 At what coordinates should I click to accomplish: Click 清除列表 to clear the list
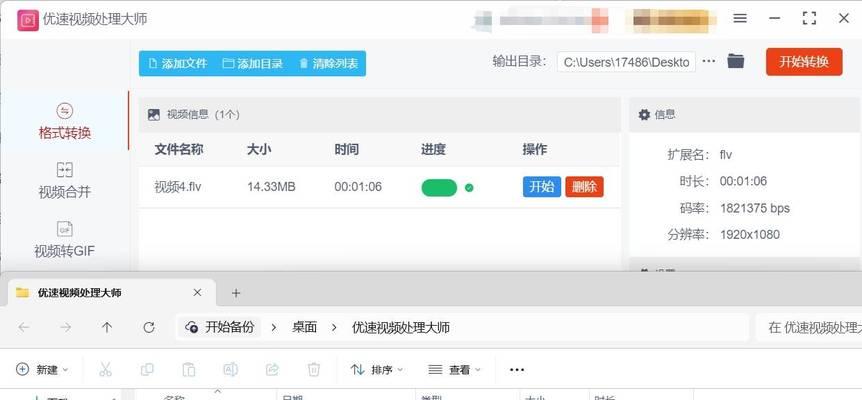tap(328, 63)
